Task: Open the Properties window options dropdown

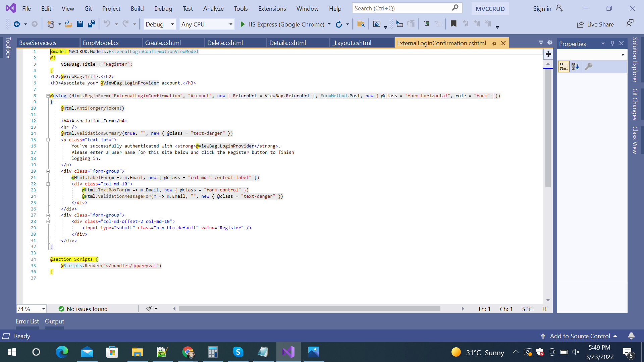Action: [x=603, y=44]
